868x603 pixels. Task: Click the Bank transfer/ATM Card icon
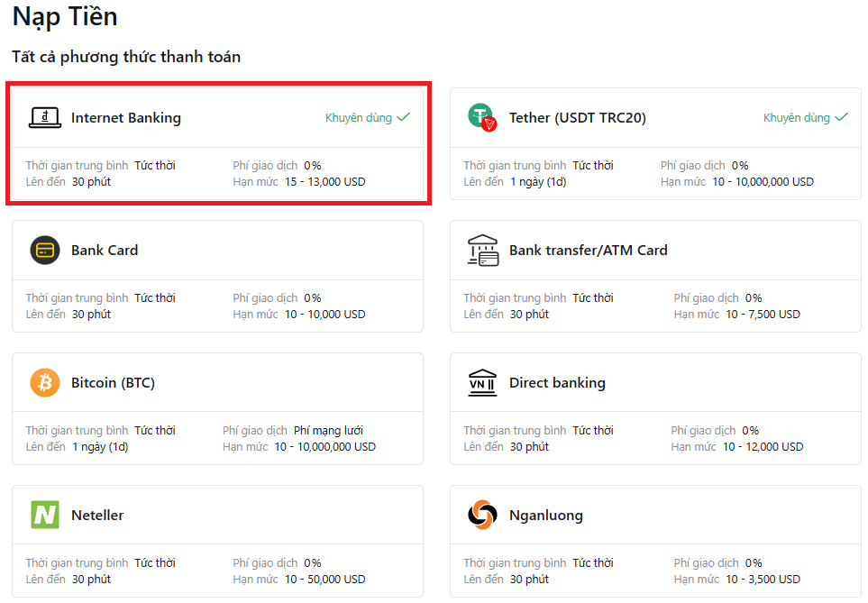coord(482,250)
